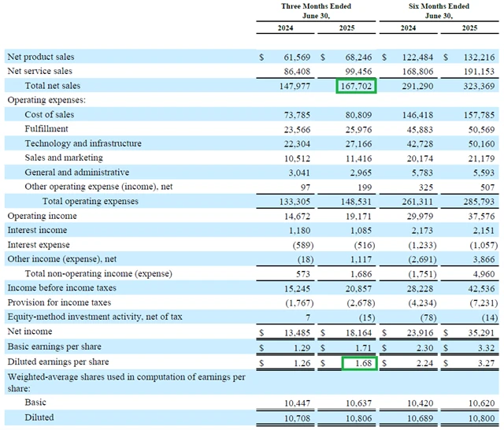The image size is (504, 430).
Task: Click the 'Cost of sales' row label
Action: pyautogui.click(x=50, y=115)
